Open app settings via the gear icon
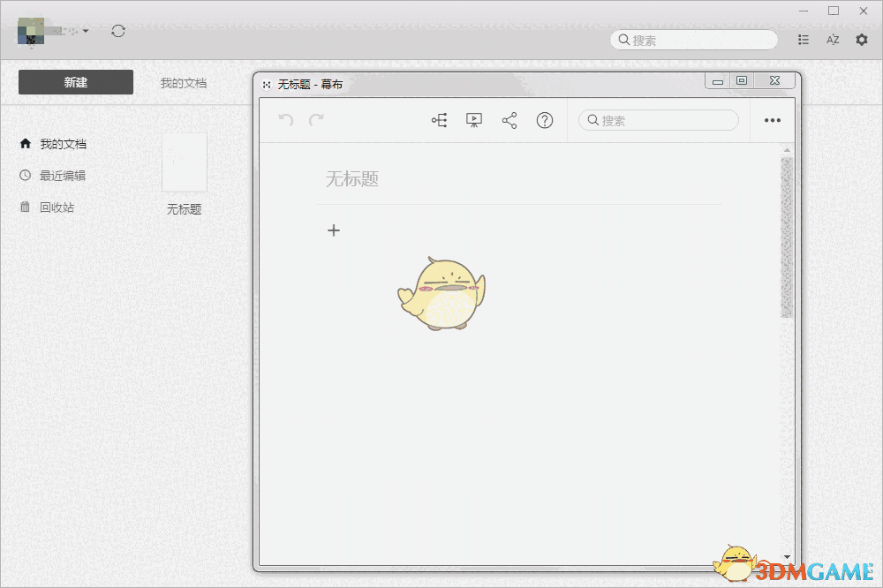Viewport: 883px width, 588px height. [861, 40]
